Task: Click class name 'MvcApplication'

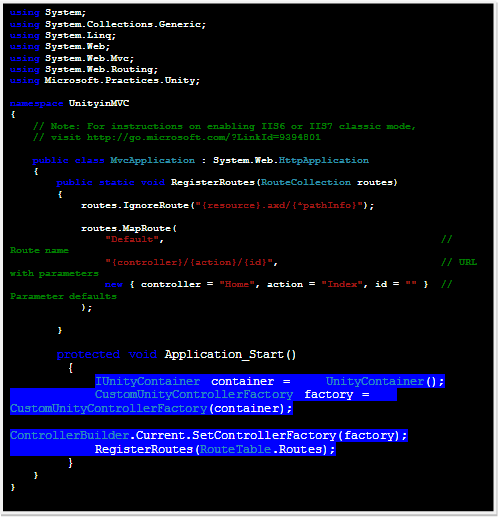Action: click(153, 160)
